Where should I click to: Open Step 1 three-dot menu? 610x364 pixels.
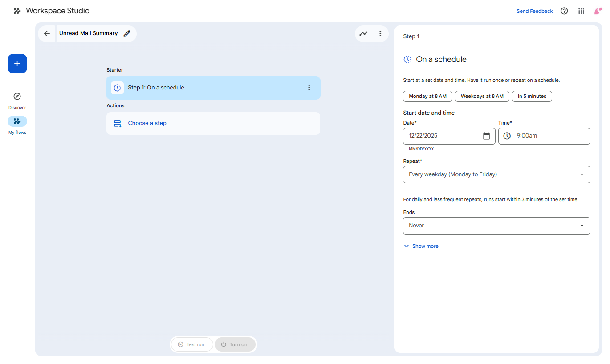[309, 88]
